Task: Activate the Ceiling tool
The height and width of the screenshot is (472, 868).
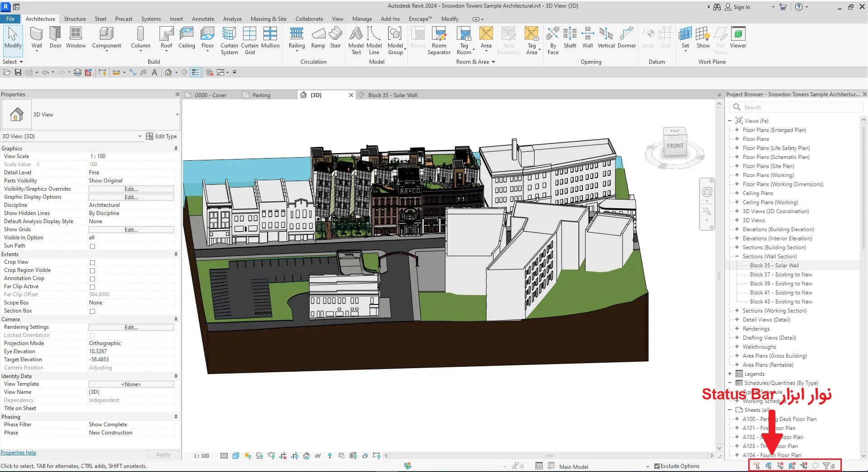Action: click(187, 38)
